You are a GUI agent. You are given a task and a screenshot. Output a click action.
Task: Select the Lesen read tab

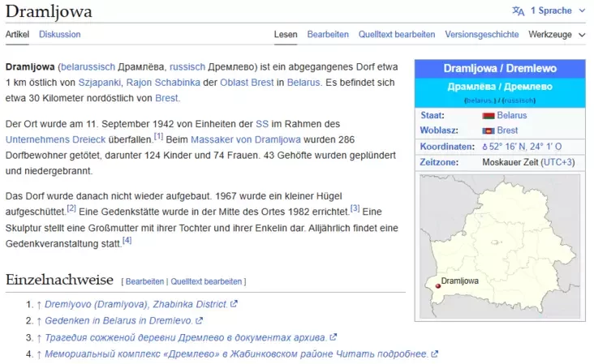pyautogui.click(x=286, y=34)
